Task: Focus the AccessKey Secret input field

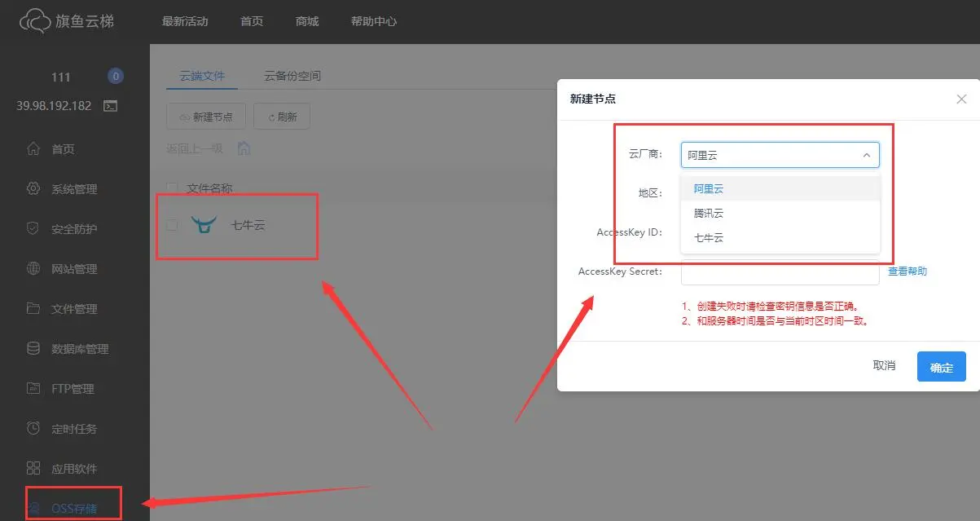Action: (x=780, y=272)
